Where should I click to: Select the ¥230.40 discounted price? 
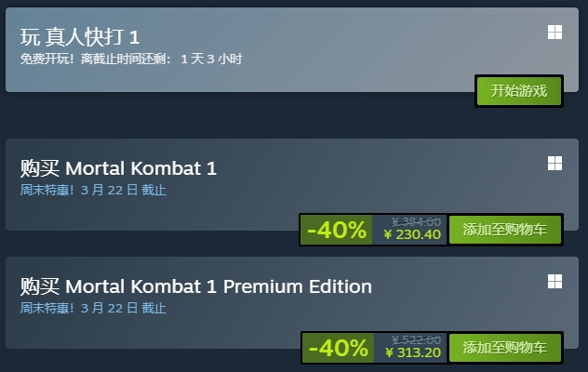pyautogui.click(x=412, y=234)
